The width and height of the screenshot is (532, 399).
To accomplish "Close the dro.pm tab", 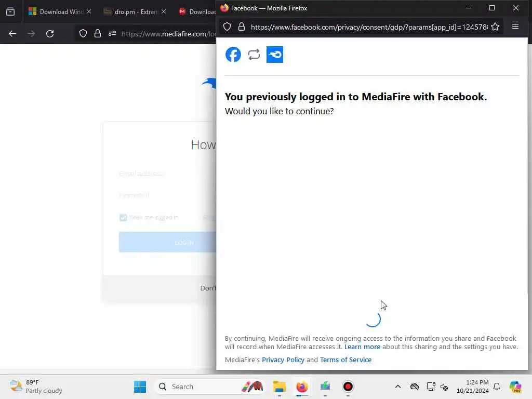I will (x=164, y=11).
